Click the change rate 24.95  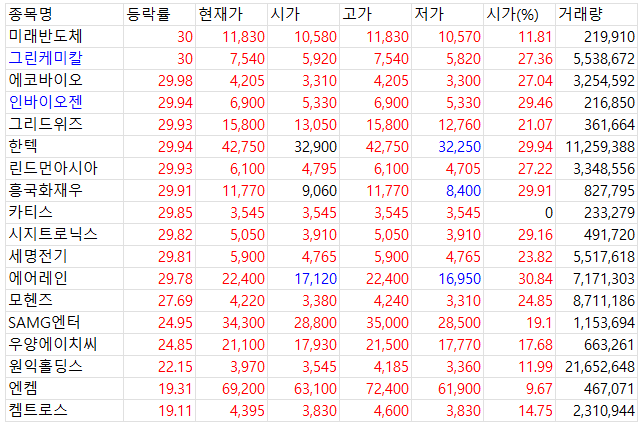(175, 323)
